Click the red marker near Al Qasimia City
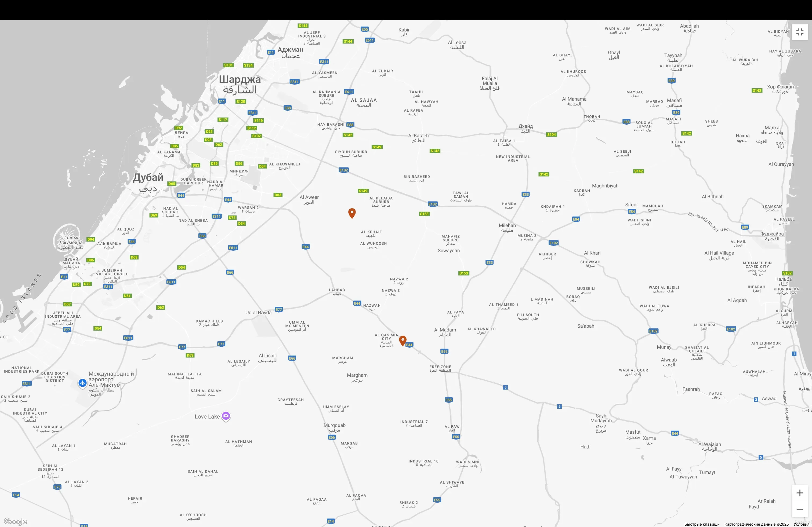The image size is (812, 527). point(403,341)
